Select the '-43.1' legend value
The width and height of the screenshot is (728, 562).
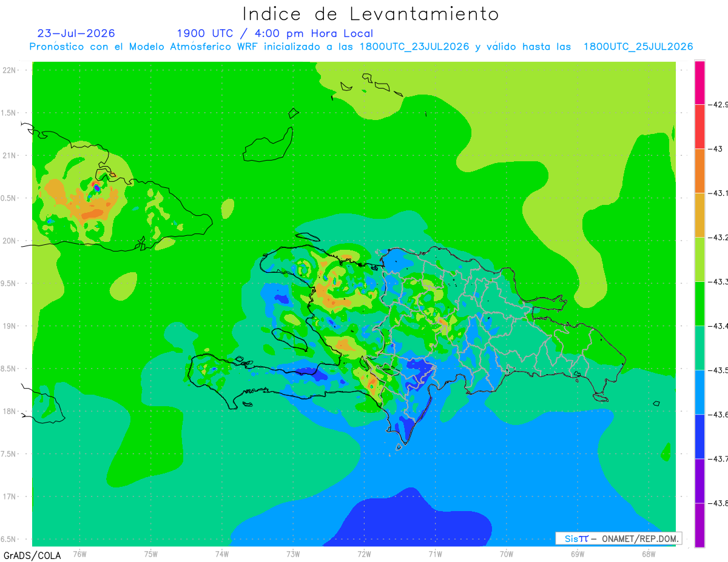tap(718, 193)
